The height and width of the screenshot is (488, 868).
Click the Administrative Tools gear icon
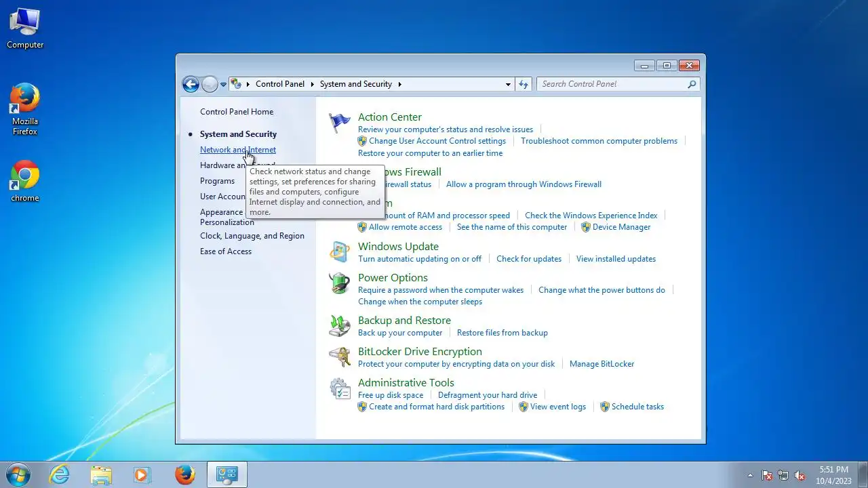(x=340, y=388)
